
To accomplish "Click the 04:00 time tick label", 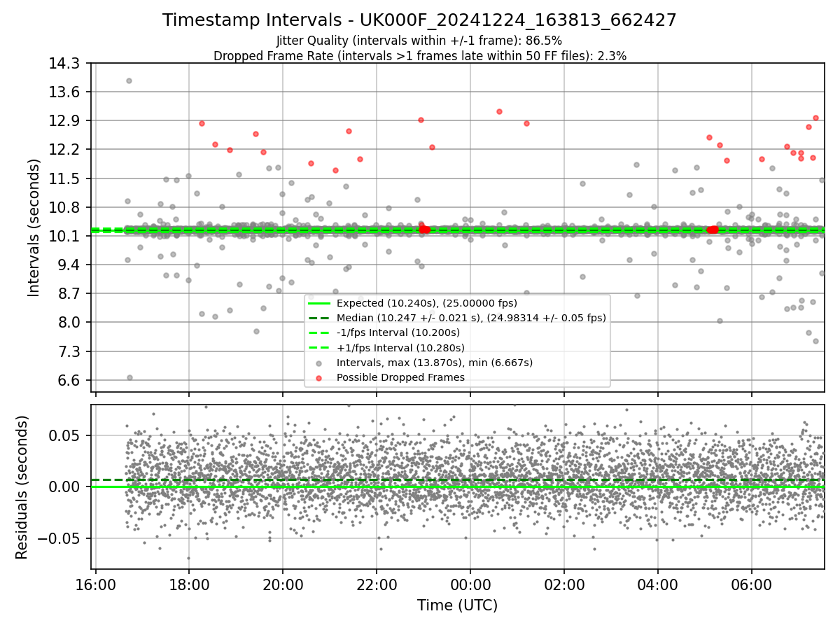I will coord(658,584).
